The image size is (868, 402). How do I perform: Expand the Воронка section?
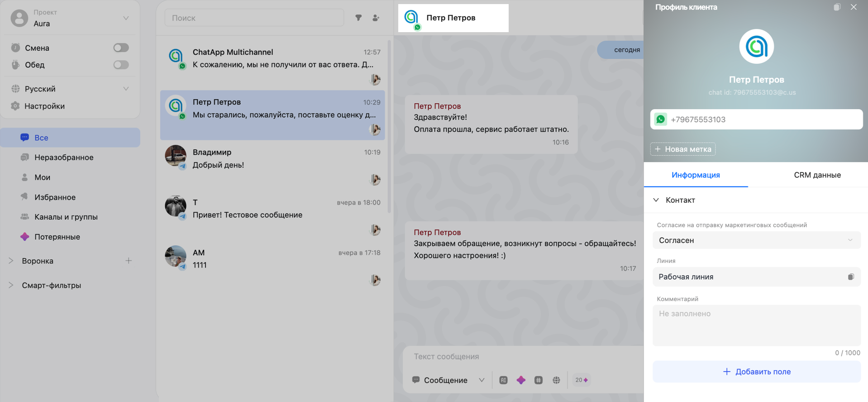[11, 261]
